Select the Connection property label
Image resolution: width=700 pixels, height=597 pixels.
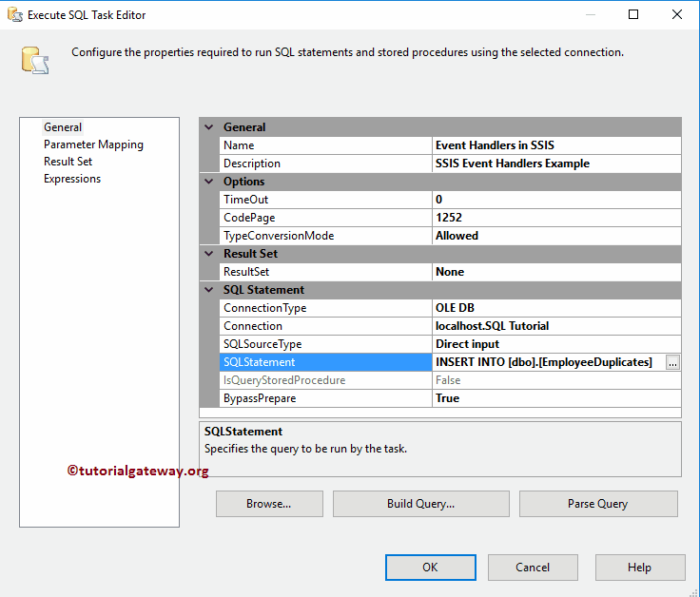[x=325, y=326]
